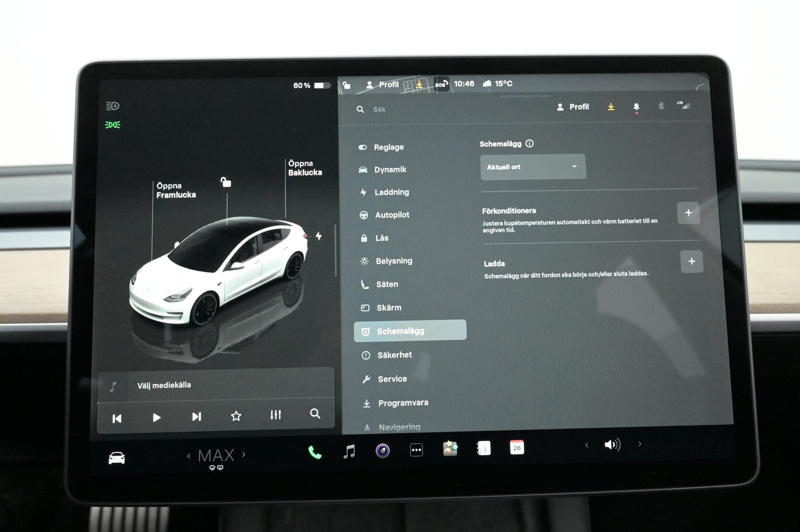Tap Öppna Baklucka label

coord(304,168)
